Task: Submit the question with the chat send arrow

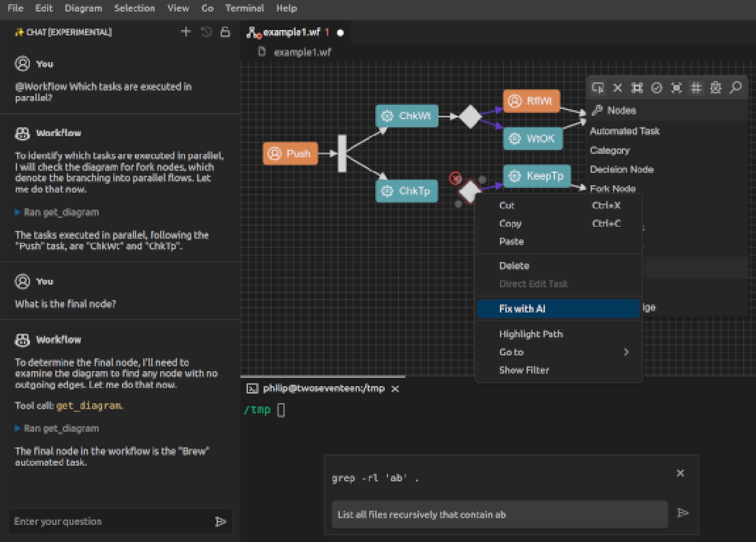Action: tap(221, 521)
